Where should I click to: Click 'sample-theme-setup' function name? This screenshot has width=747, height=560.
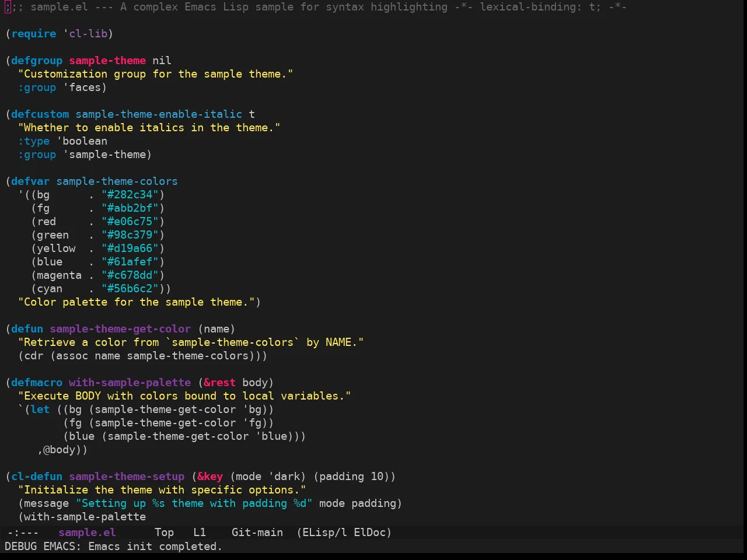[127, 477]
